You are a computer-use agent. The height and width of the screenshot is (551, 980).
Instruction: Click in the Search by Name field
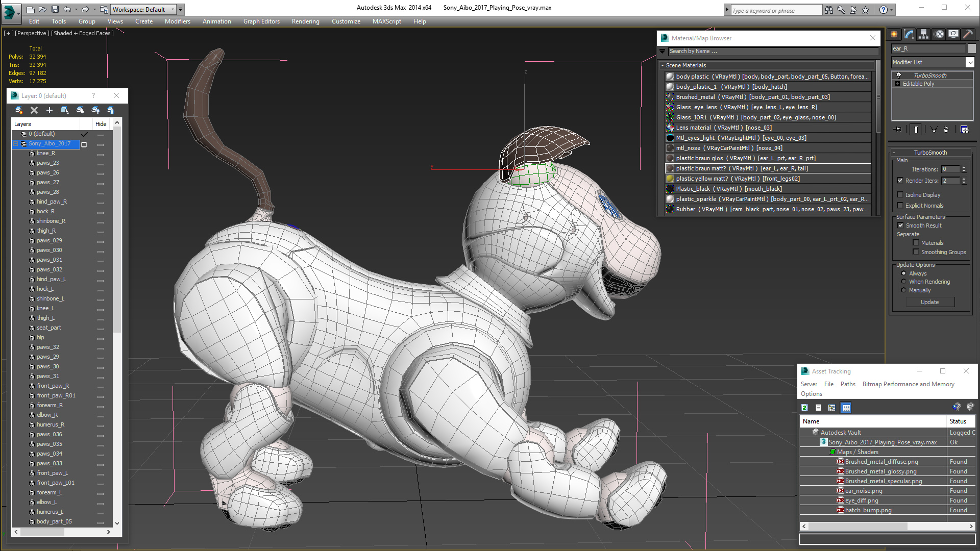pyautogui.click(x=773, y=52)
